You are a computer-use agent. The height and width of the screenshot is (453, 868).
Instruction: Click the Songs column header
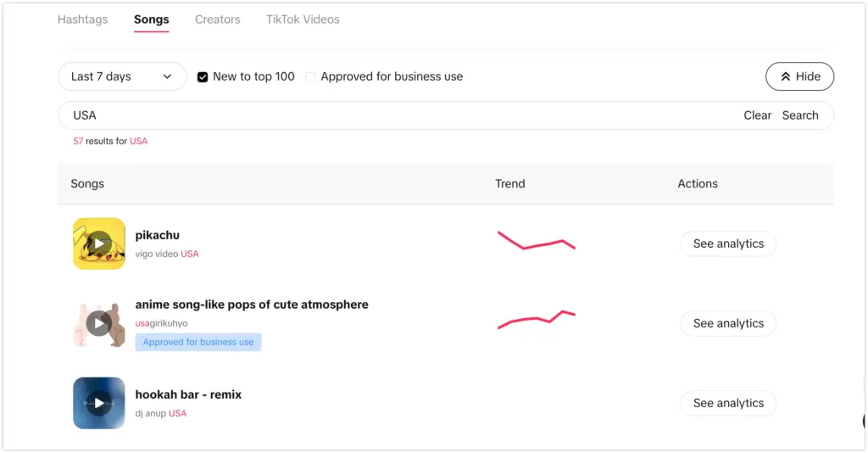[87, 184]
